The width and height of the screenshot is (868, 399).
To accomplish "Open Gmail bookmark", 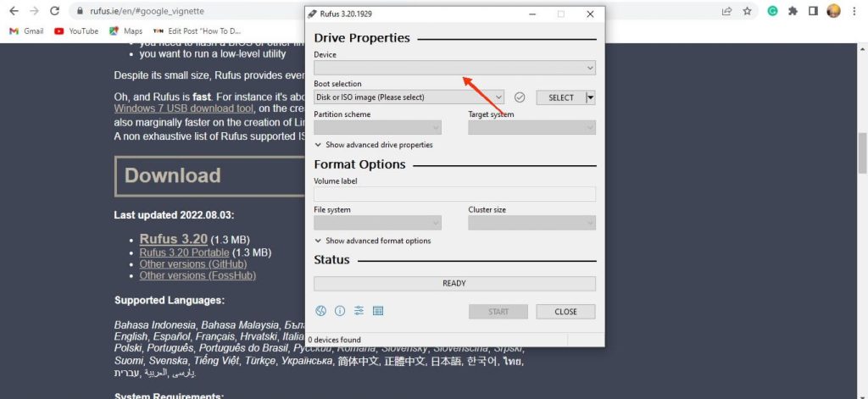I will tap(26, 31).
